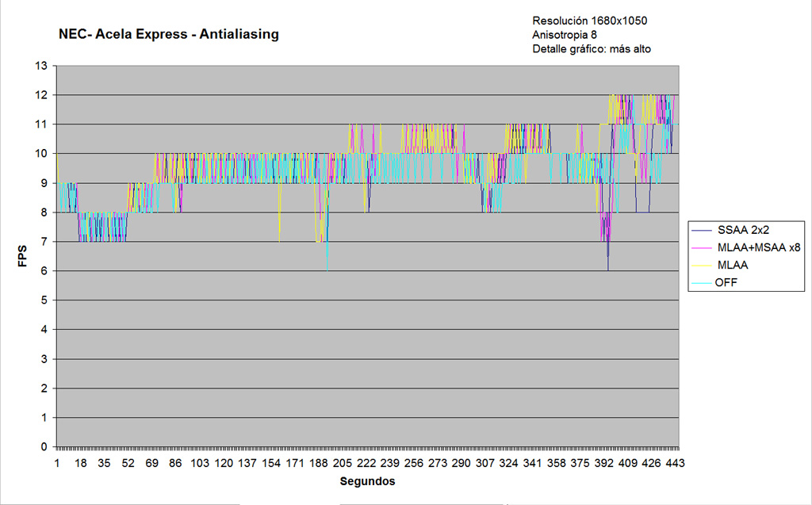Click the 'Anisotropia 8' text line

click(565, 34)
